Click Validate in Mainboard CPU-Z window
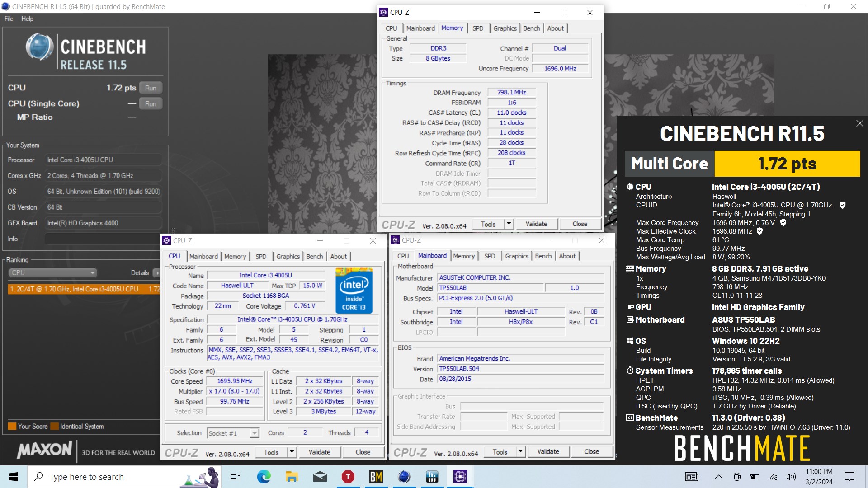Image resolution: width=868 pixels, height=488 pixels. click(x=548, y=452)
